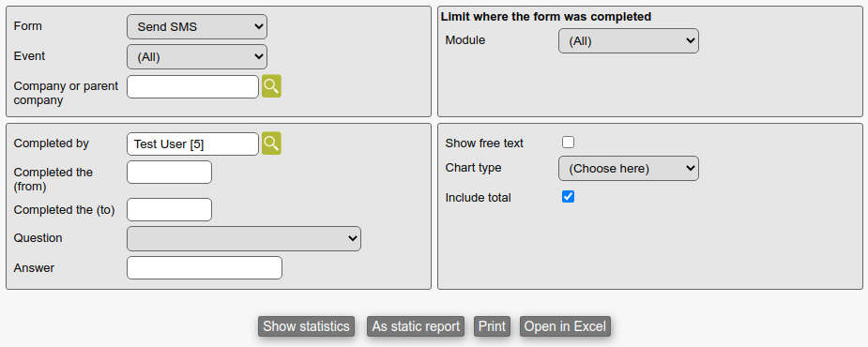Focus the Completed the (to) date field

[x=170, y=210]
